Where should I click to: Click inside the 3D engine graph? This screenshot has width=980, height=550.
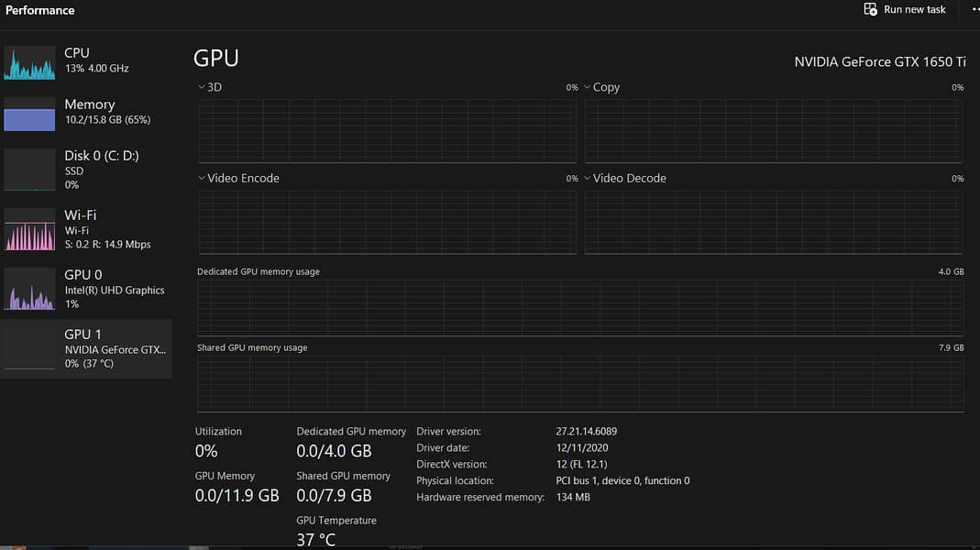[387, 131]
